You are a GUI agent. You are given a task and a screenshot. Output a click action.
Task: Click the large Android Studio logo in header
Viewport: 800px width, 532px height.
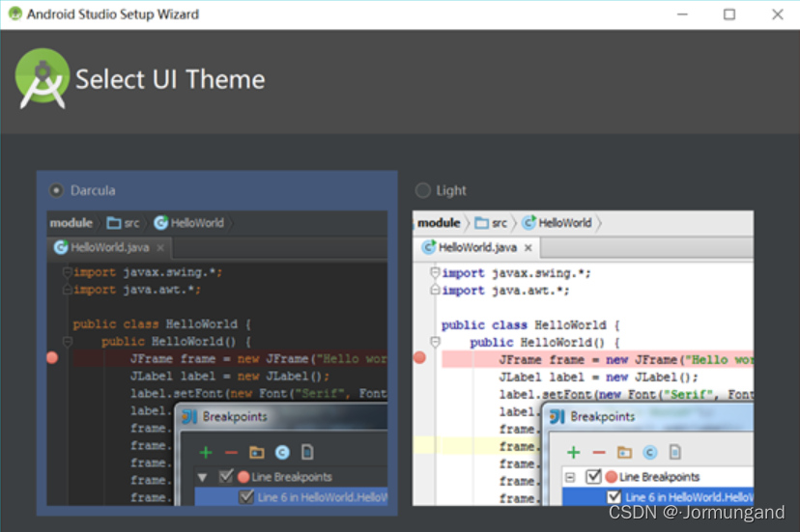pos(43,78)
